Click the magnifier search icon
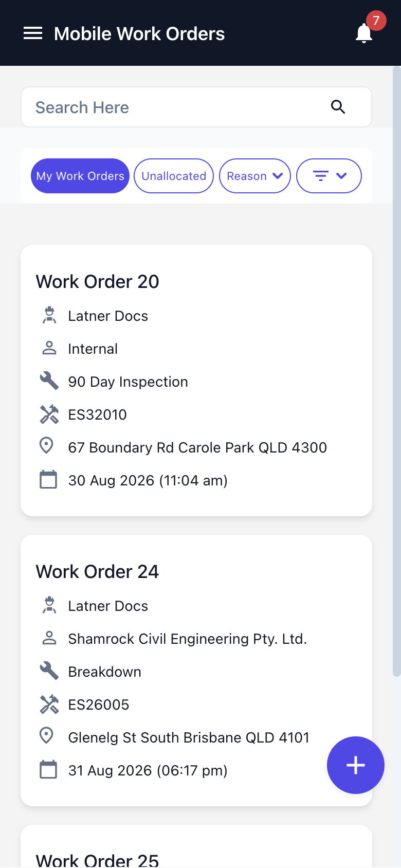Viewport: 401px width, 868px height. click(x=338, y=107)
